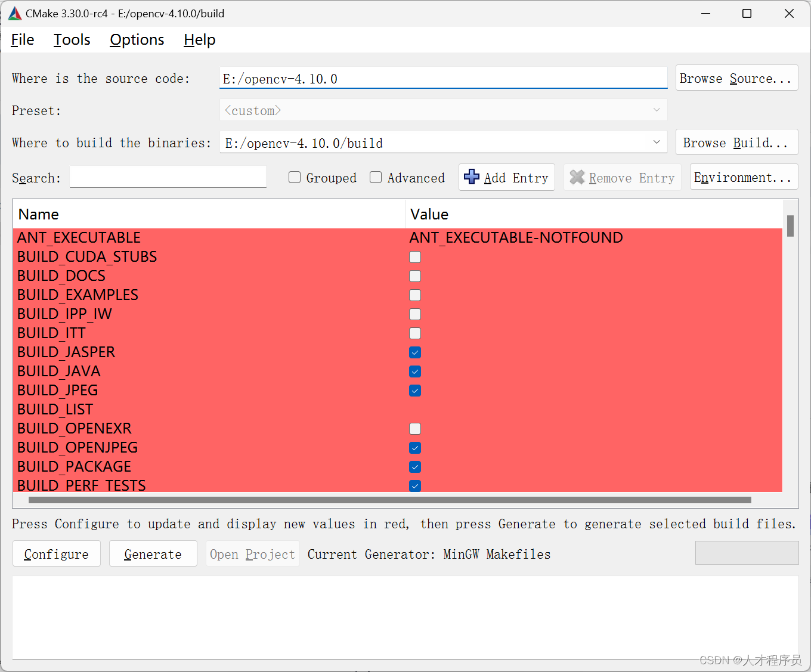Open the File menu

tap(23, 40)
